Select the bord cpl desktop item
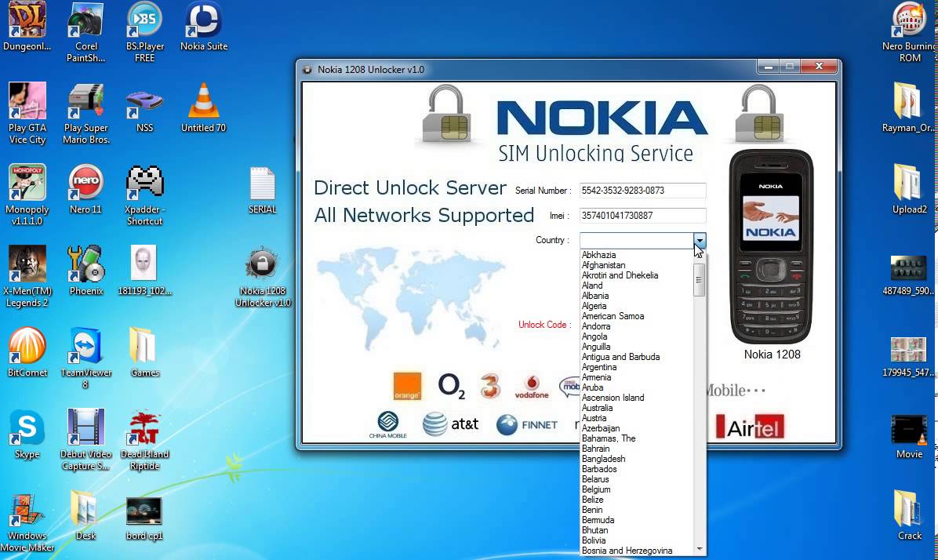The image size is (938, 560). 144,518
